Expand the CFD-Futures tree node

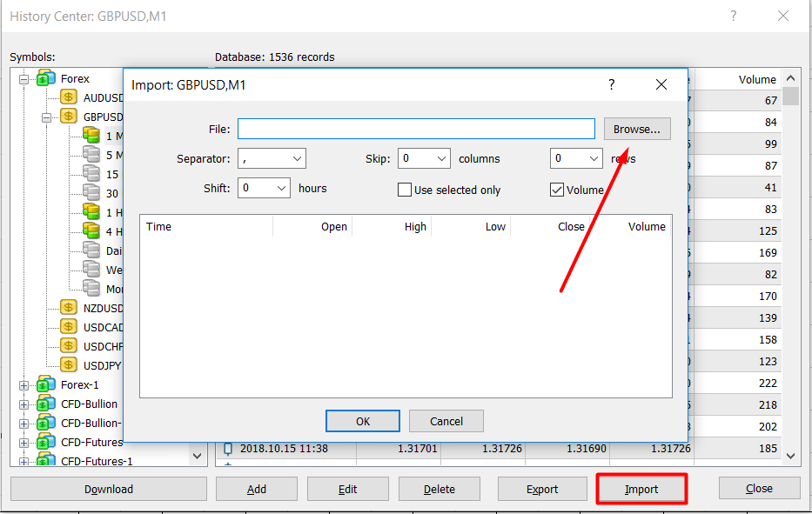[x=24, y=442]
